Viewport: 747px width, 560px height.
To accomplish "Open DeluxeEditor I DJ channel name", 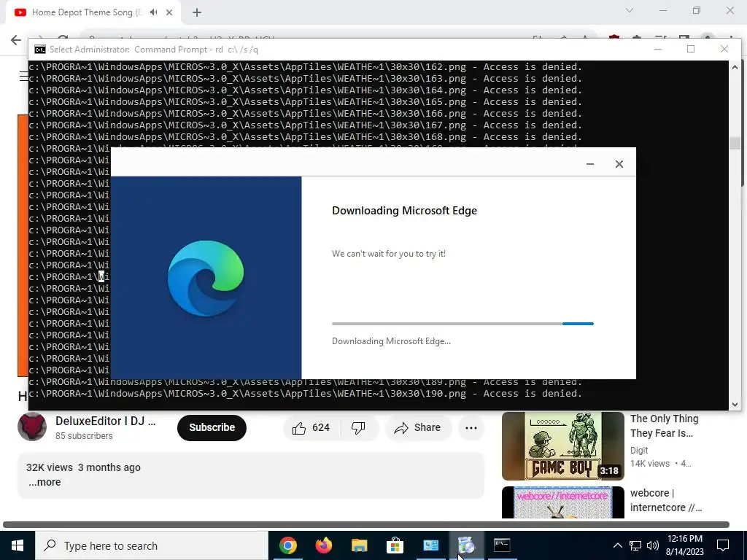I will (x=105, y=421).
